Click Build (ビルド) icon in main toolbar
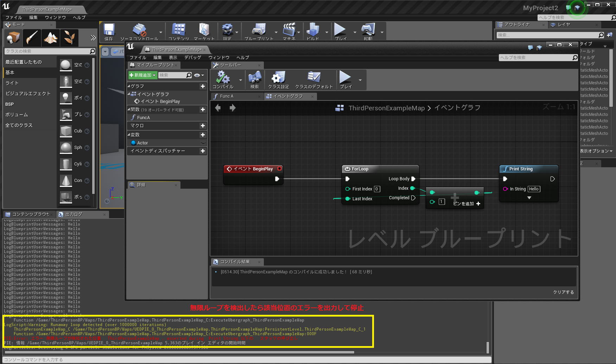The image size is (616, 364). coord(313,32)
